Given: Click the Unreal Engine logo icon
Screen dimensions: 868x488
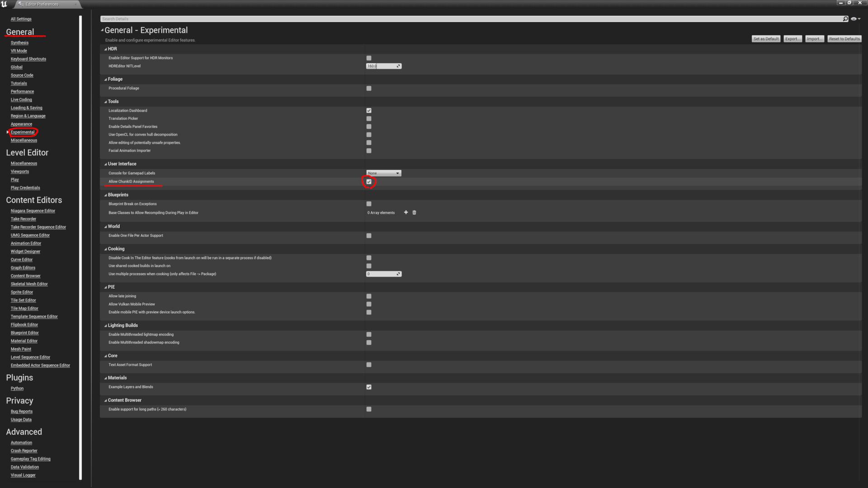Looking at the screenshot, I should 5,4.
